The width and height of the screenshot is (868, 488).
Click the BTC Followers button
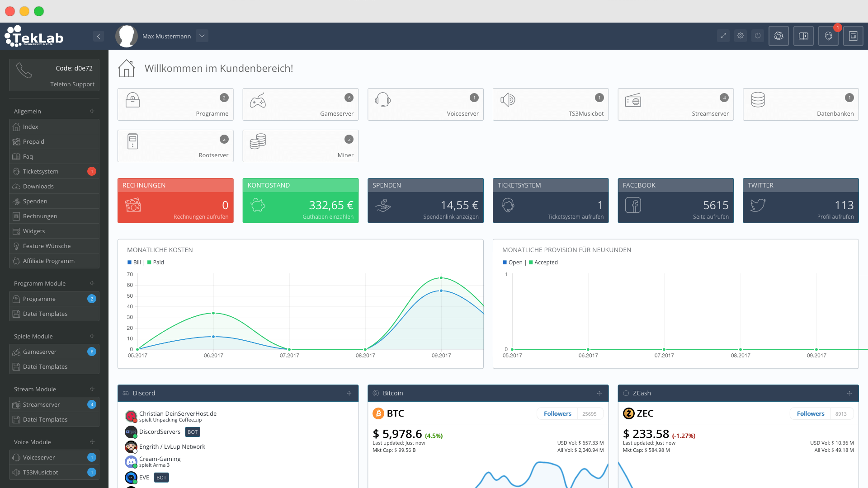[x=557, y=413]
